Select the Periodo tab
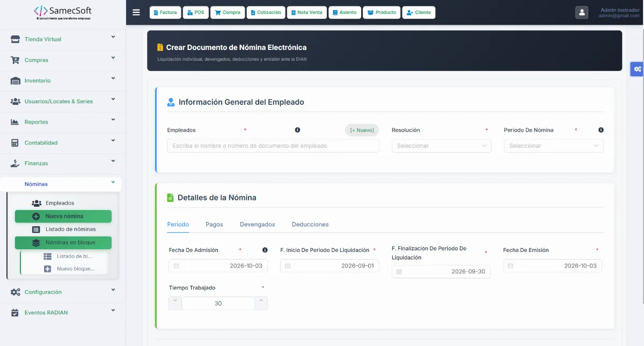 tap(178, 225)
